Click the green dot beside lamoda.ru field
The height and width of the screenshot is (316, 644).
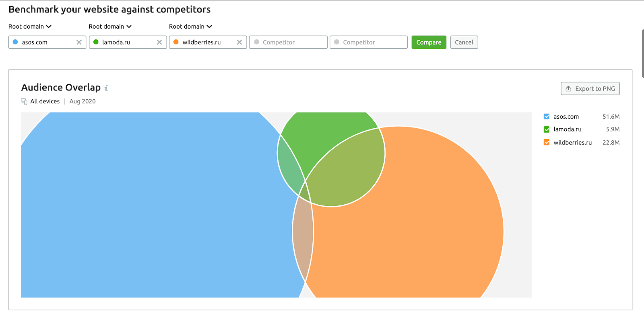[96, 42]
